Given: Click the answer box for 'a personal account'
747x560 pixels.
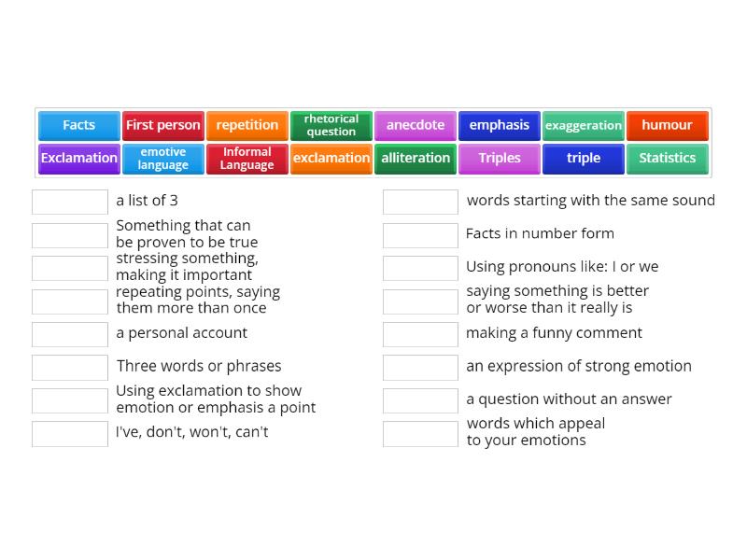Looking at the screenshot, I should [x=69, y=333].
